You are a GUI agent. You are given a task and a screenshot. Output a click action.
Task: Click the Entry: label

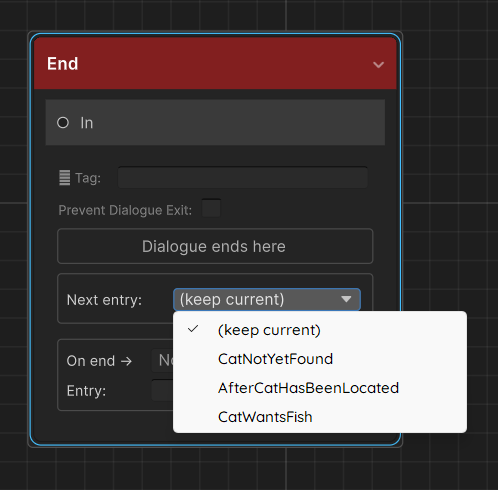(x=86, y=391)
